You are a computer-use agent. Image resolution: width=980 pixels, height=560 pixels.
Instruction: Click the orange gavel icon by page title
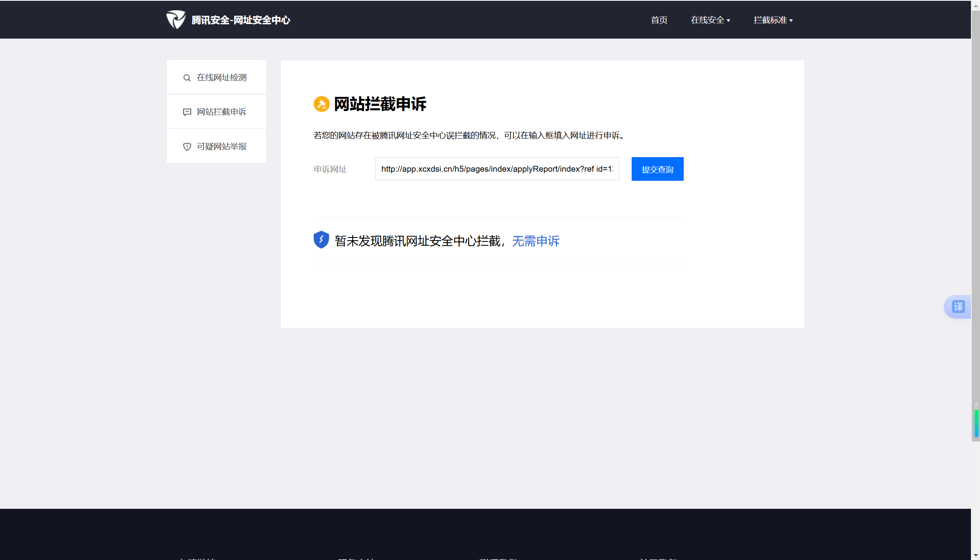click(322, 104)
